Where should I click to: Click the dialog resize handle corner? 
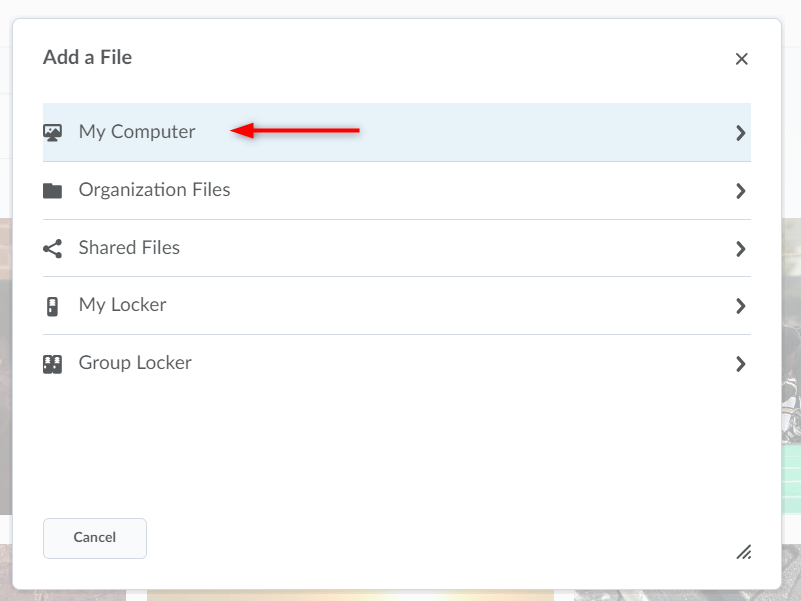(x=743, y=551)
